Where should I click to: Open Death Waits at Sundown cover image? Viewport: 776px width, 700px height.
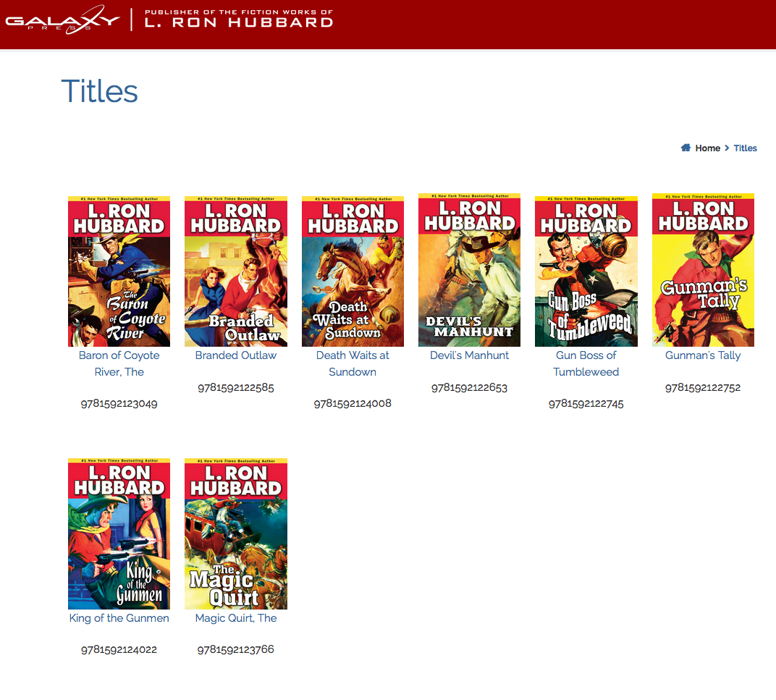point(353,271)
